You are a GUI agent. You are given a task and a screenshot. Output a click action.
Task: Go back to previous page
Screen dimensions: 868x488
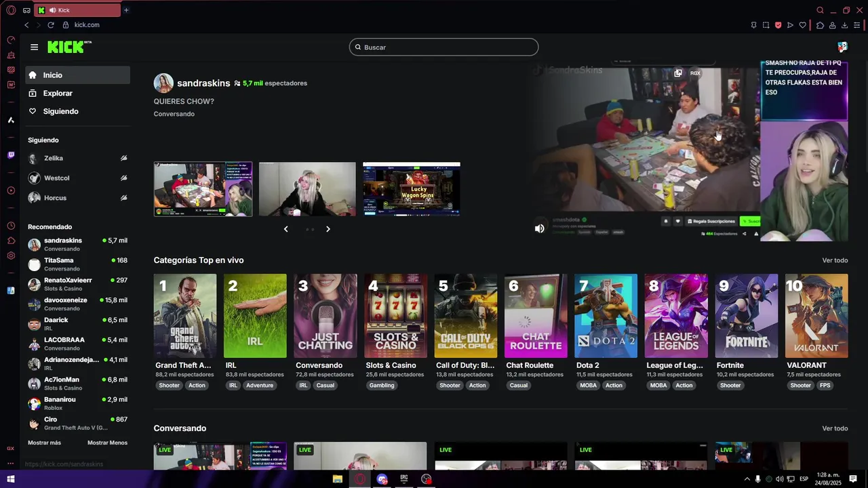pyautogui.click(x=26, y=25)
